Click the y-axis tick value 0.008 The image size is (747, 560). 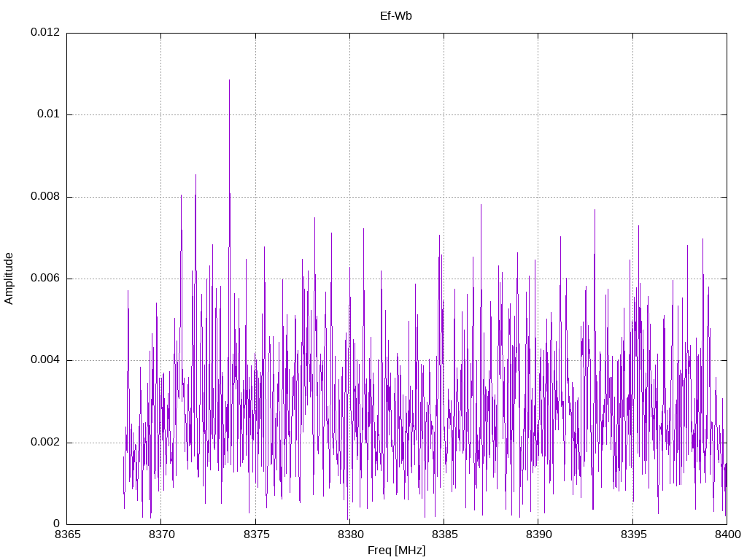(x=45, y=197)
